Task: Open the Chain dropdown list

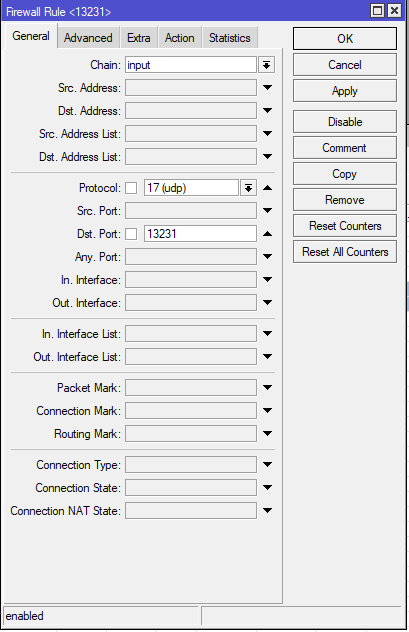Action: click(x=266, y=65)
